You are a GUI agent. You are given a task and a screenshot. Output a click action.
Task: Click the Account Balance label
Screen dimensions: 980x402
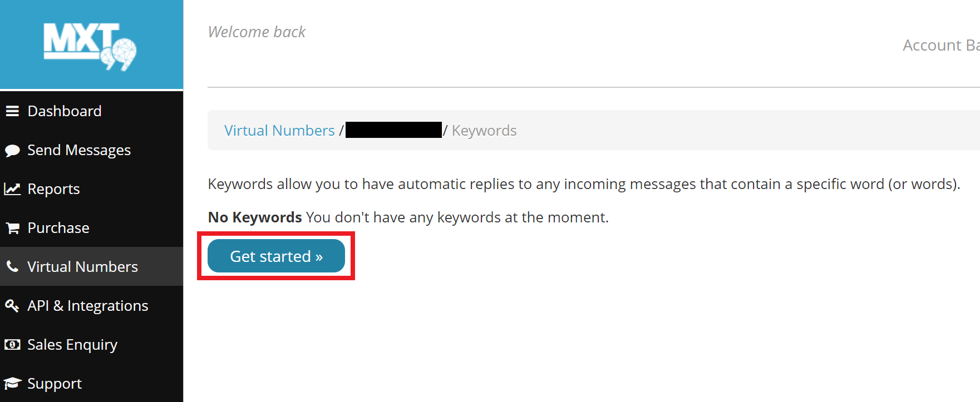click(x=940, y=45)
